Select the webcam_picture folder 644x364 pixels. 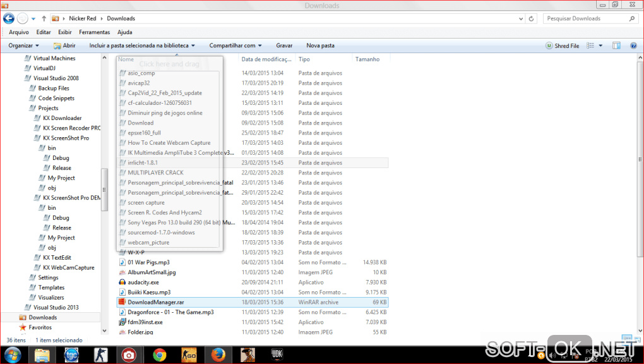(148, 243)
